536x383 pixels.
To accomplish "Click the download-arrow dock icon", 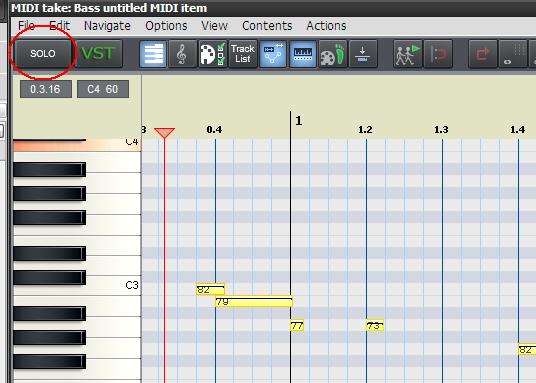I will pos(363,54).
